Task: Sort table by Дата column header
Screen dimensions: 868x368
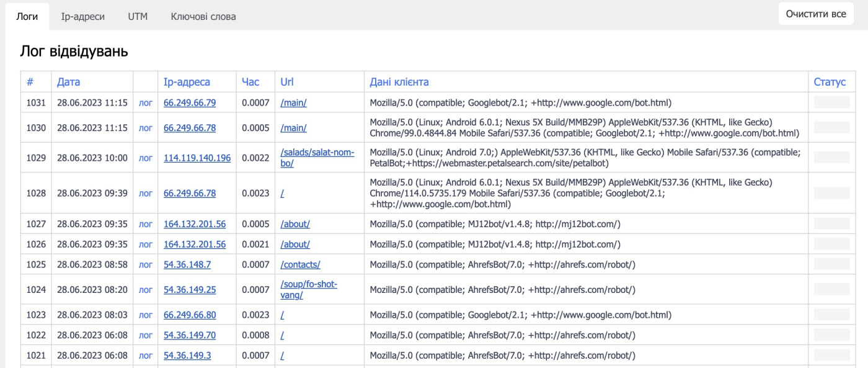Action: tap(68, 82)
